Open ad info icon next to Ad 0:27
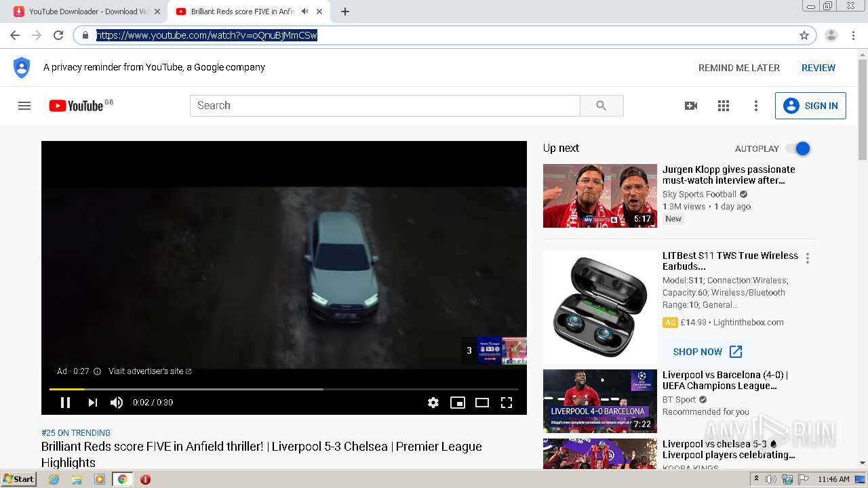 point(97,371)
